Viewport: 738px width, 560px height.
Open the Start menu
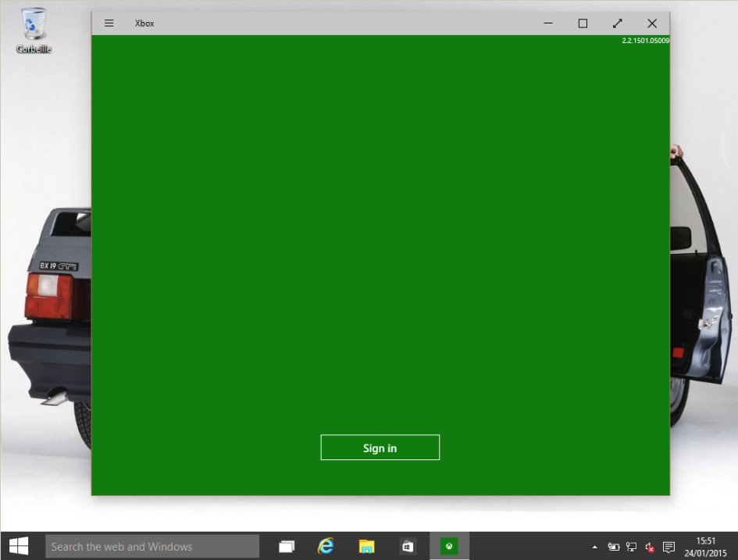coord(17,546)
